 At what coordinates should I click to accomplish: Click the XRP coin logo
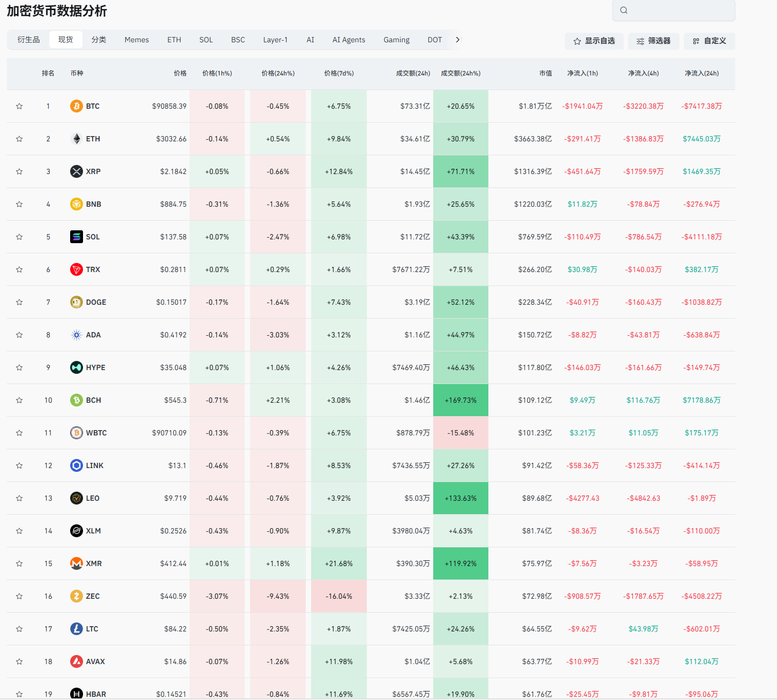(77, 171)
